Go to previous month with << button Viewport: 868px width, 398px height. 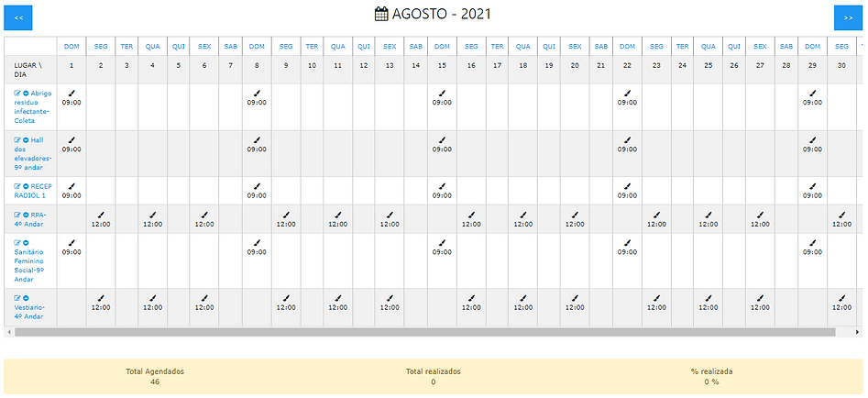coord(18,17)
